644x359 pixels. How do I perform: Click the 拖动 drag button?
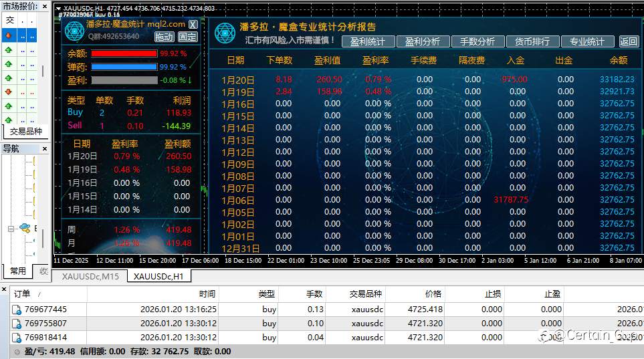[165, 37]
